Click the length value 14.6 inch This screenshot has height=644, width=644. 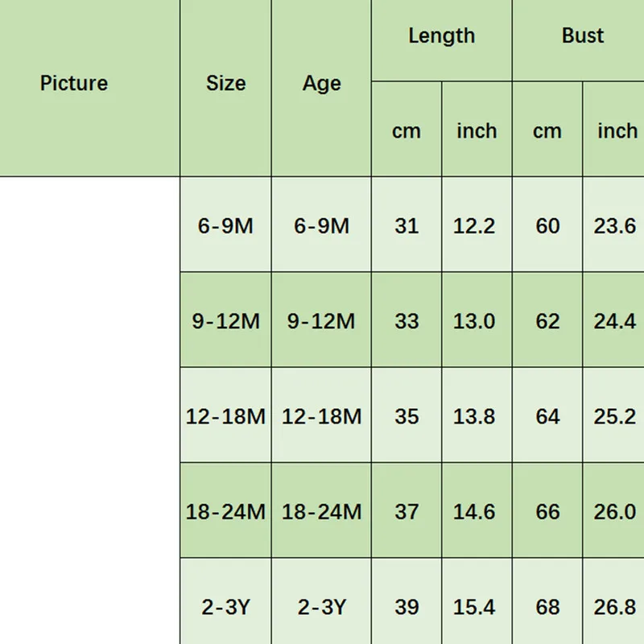click(474, 512)
